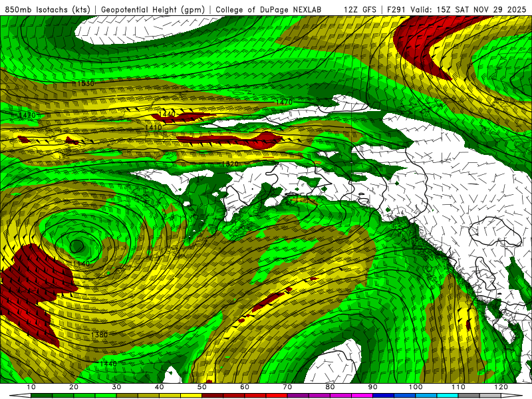Select the olive swatch just after 30

(x=127, y=396)
